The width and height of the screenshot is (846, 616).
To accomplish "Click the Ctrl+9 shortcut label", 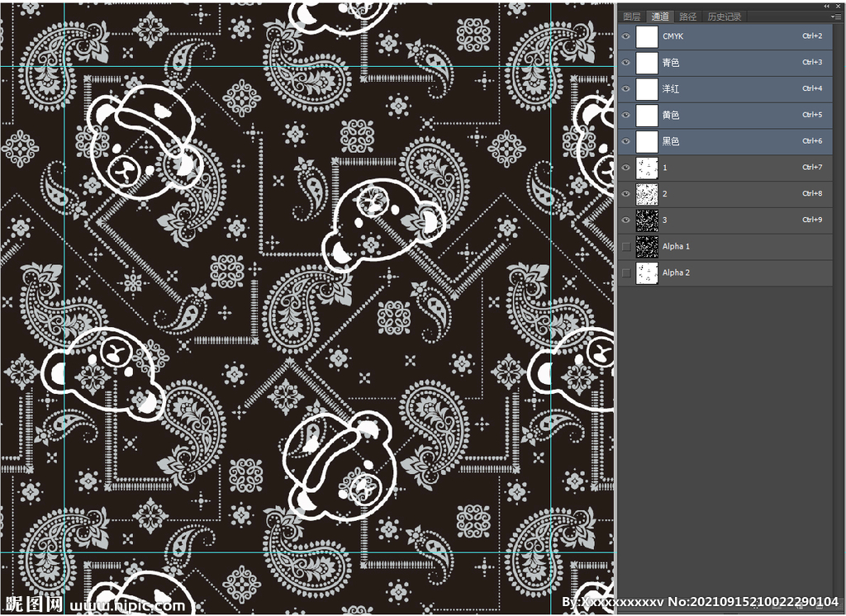I will pos(812,220).
